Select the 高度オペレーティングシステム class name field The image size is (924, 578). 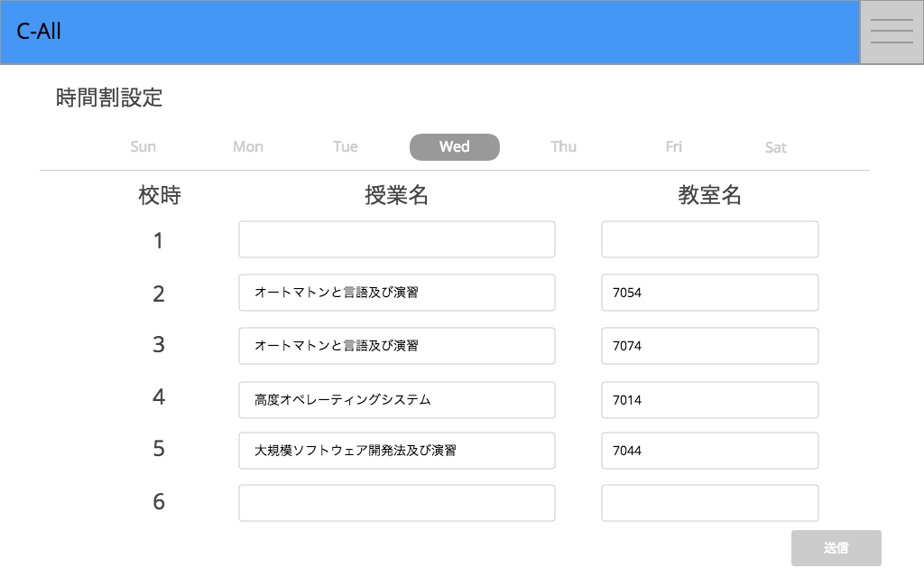tap(397, 399)
